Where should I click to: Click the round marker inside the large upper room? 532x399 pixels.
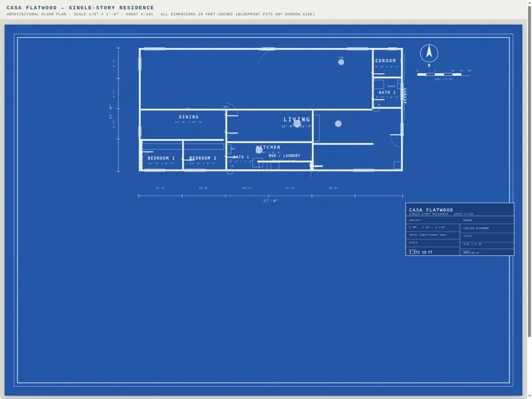pyautogui.click(x=341, y=62)
